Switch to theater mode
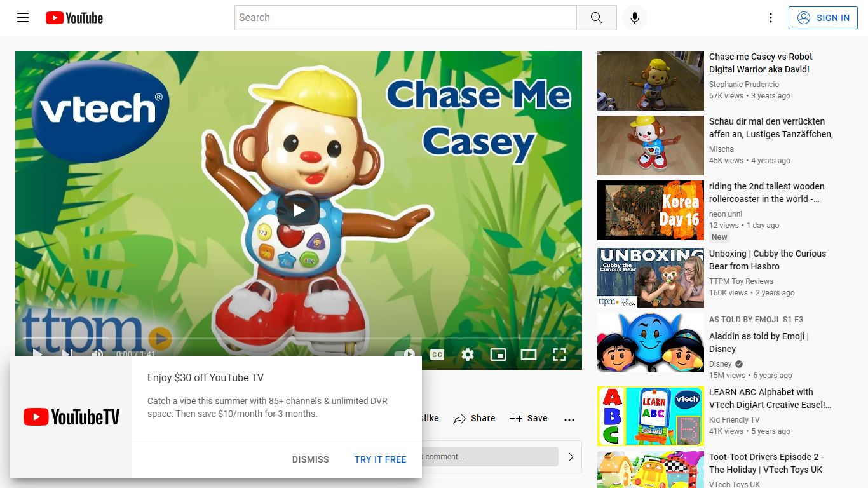This screenshot has height=488, width=868. click(529, 355)
